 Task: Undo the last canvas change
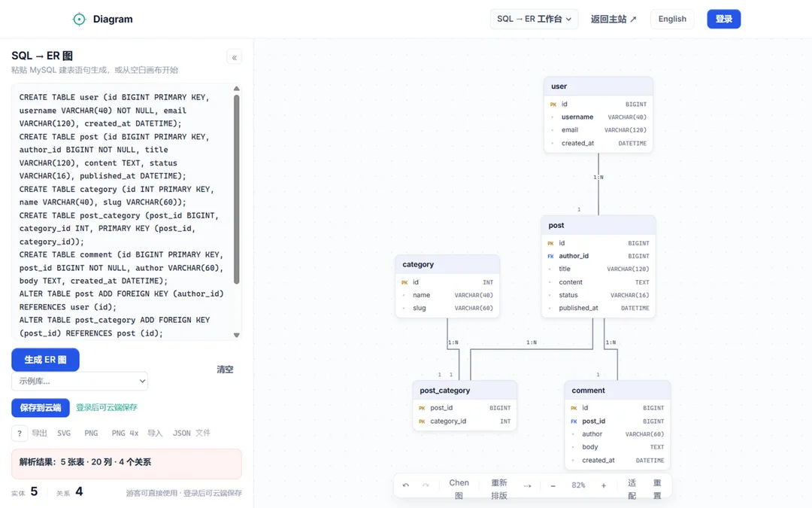tap(406, 485)
